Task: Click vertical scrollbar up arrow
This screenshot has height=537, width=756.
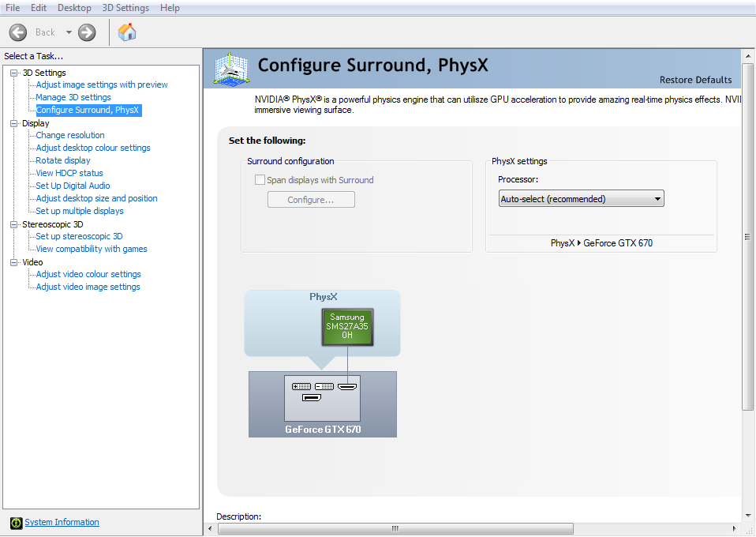Action: click(748, 56)
